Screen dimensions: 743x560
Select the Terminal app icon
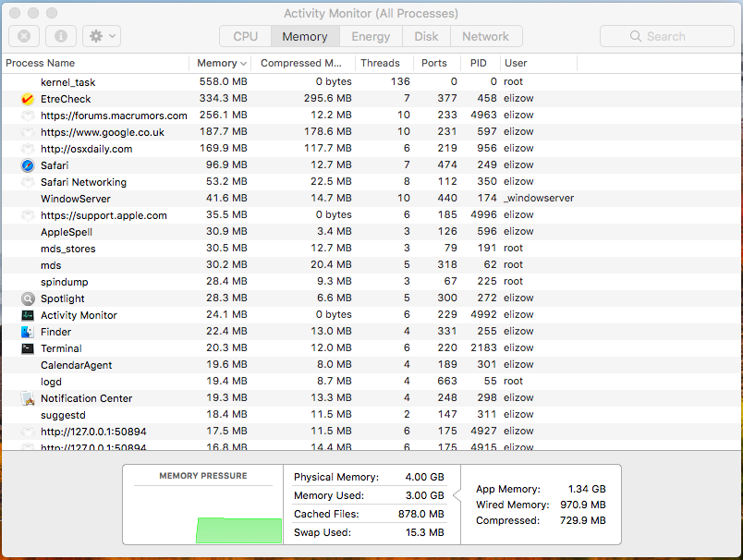click(x=28, y=348)
